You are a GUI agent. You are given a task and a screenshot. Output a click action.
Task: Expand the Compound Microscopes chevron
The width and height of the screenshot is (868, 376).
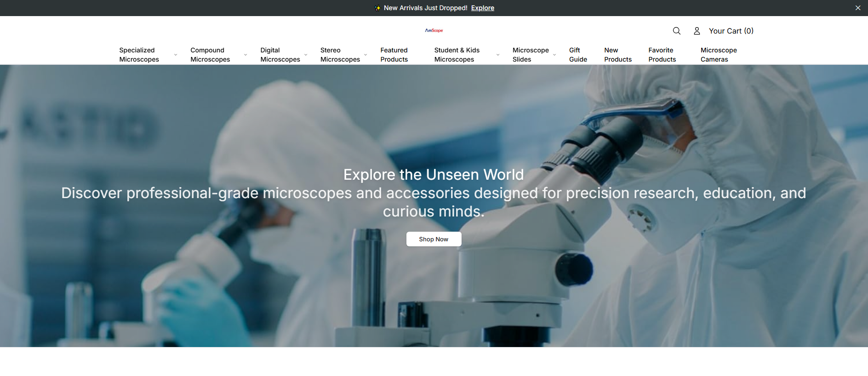[246, 55]
